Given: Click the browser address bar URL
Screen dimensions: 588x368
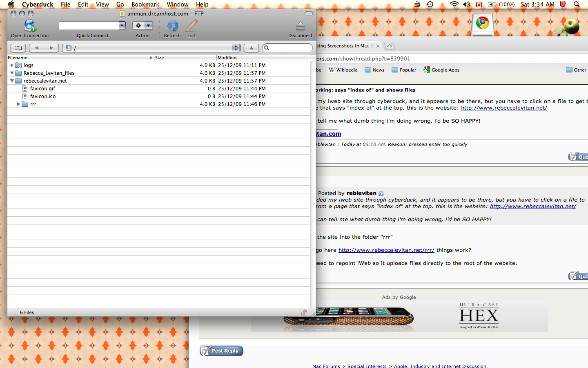Looking at the screenshot, I should tap(363, 58).
